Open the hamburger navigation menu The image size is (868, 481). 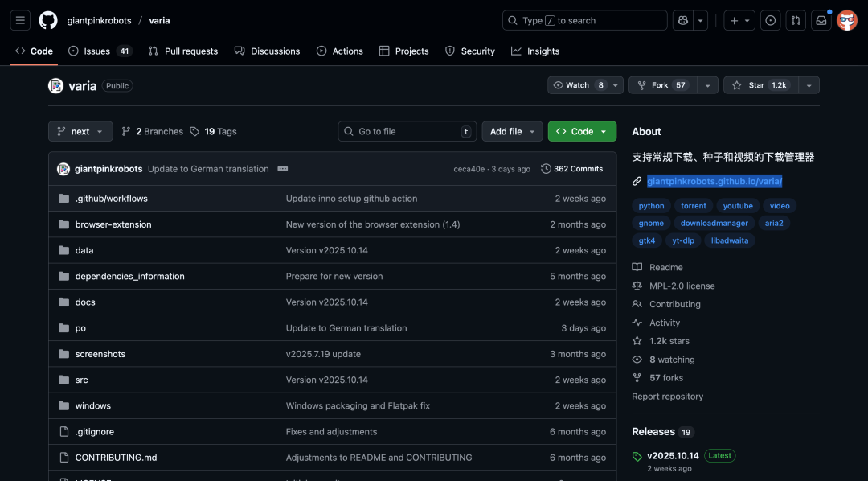20,20
